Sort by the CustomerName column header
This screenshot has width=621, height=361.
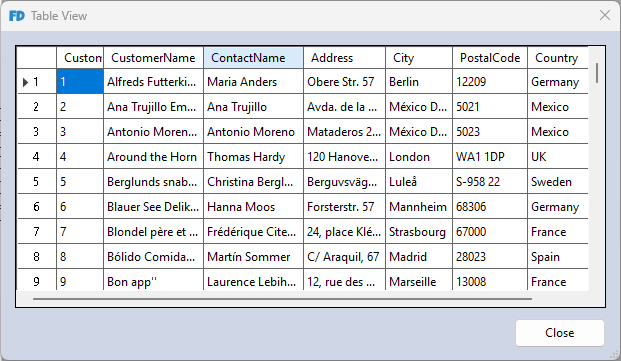[x=153, y=58]
